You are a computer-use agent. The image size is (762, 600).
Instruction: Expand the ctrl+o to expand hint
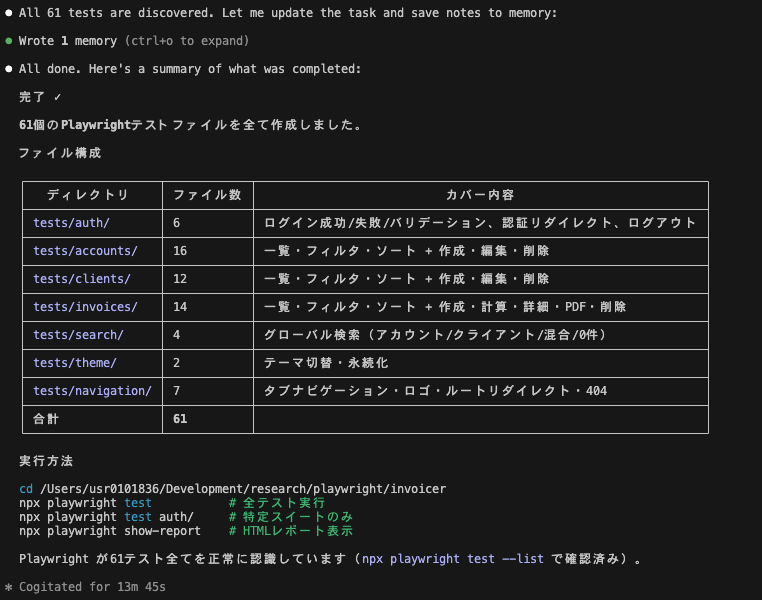pyautogui.click(x=187, y=41)
